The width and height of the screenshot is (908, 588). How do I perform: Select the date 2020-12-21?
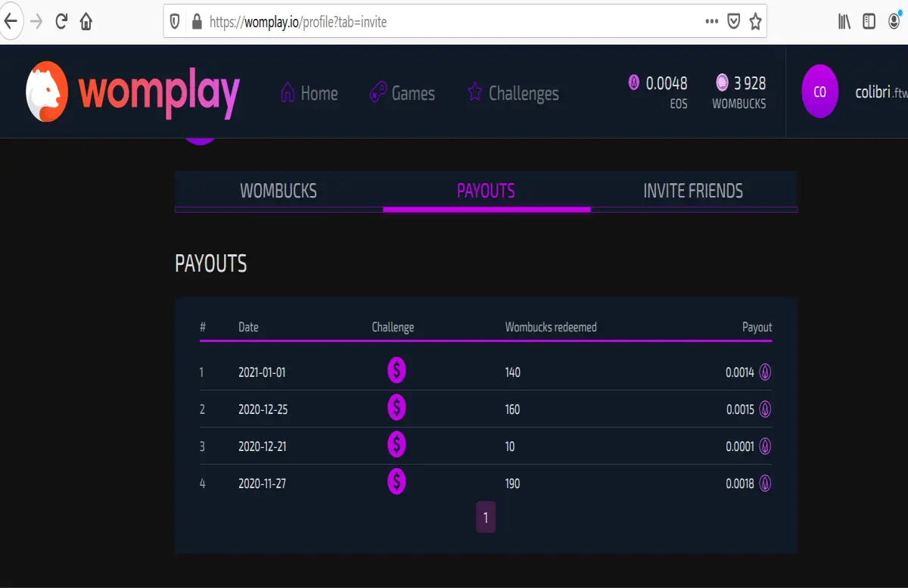pos(262,446)
